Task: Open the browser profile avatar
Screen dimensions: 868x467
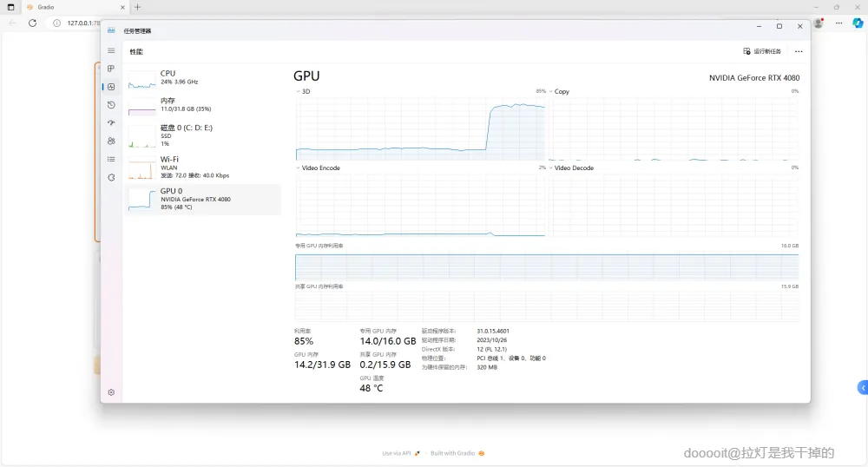Action: pos(819,23)
